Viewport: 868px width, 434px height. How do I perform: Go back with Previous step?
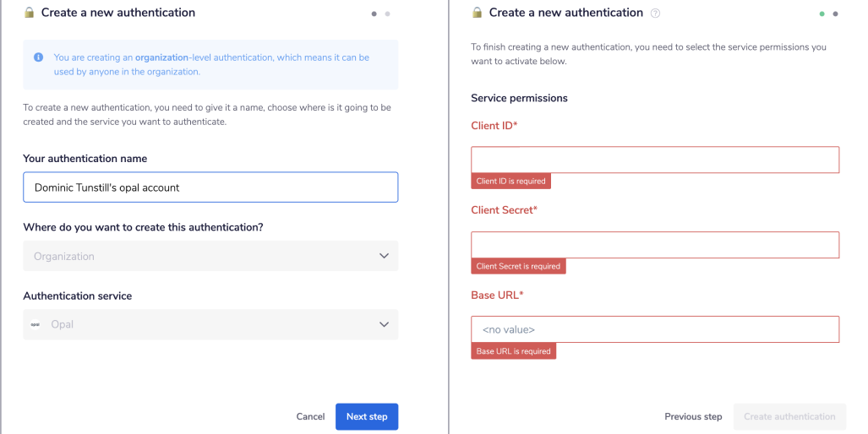click(x=693, y=416)
